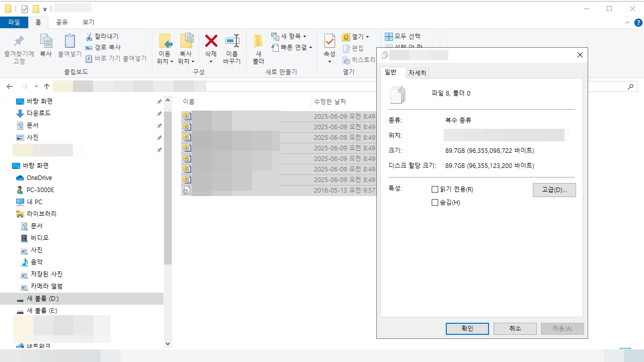This screenshot has height=362, width=644.
Task: Delete selected files with the red X icon
Action: coord(211,41)
